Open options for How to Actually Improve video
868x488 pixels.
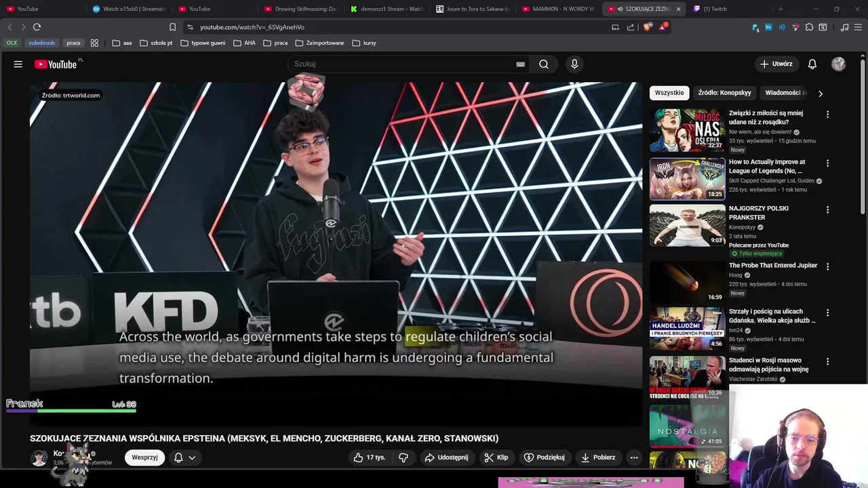point(827,163)
